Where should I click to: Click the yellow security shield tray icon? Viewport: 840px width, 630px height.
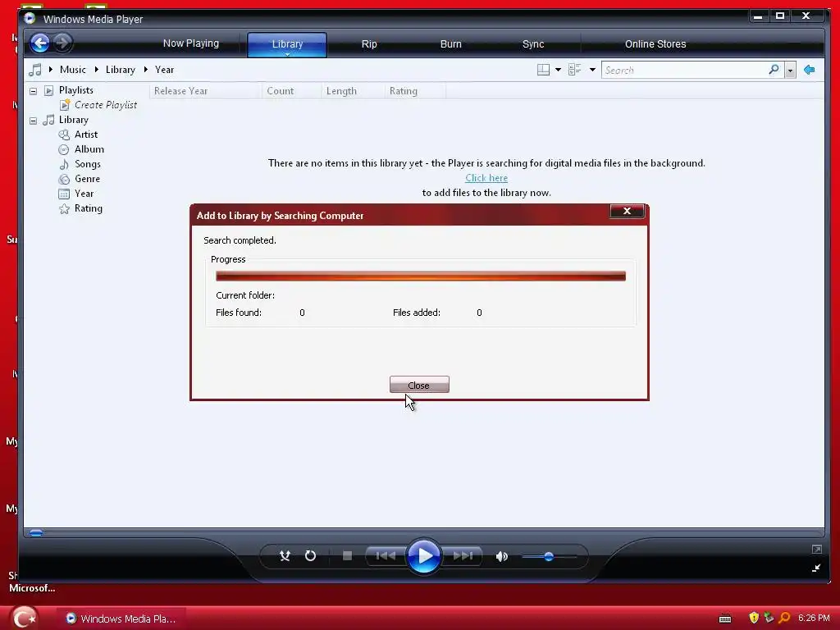click(754, 619)
